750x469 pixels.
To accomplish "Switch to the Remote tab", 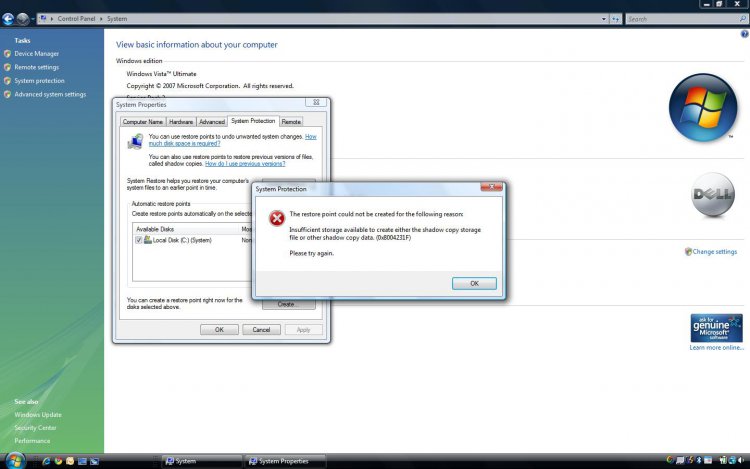I will point(291,122).
